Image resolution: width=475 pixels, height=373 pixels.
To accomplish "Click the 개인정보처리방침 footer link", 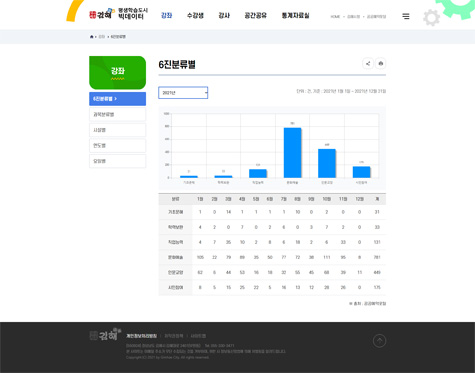I will pos(141,336).
